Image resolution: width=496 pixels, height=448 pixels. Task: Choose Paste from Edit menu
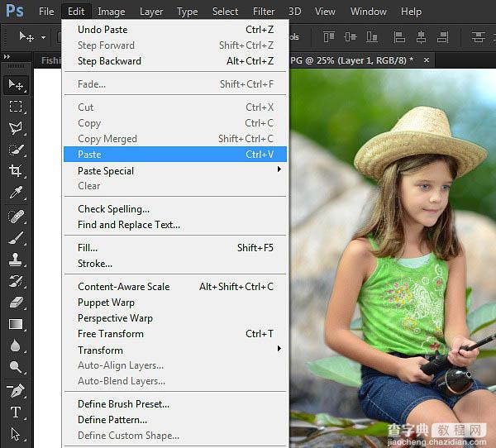[175, 154]
